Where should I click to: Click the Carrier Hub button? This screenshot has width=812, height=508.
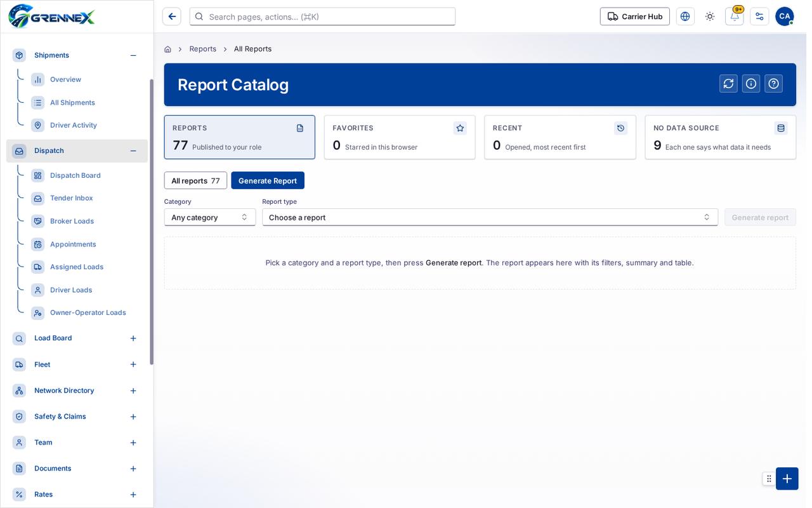[635, 17]
